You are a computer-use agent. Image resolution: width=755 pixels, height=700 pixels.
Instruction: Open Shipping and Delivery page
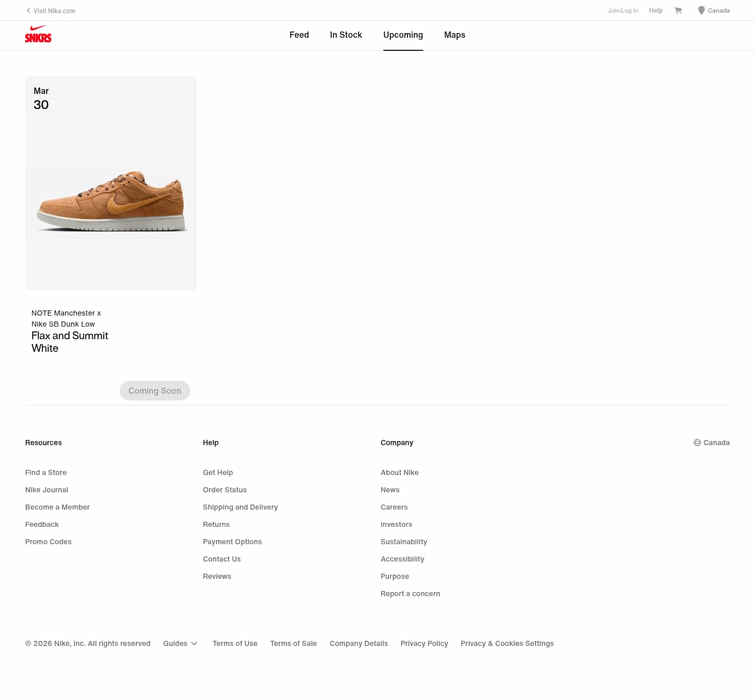(240, 507)
